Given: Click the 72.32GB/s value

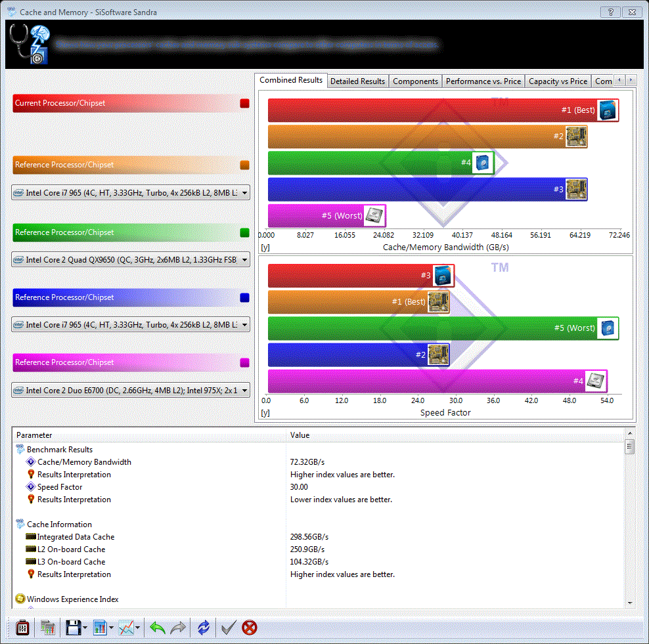Looking at the screenshot, I should (307, 462).
